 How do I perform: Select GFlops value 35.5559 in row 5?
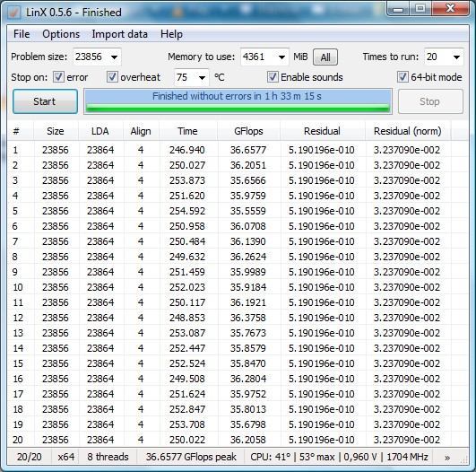tap(248, 211)
